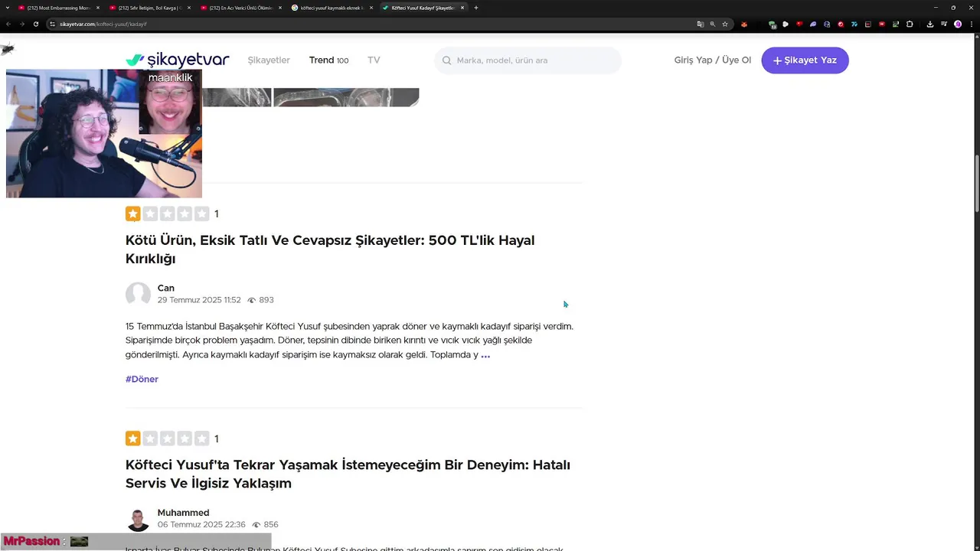This screenshot has height=551, width=980.
Task: Open the browser profile avatar
Action: (x=958, y=24)
